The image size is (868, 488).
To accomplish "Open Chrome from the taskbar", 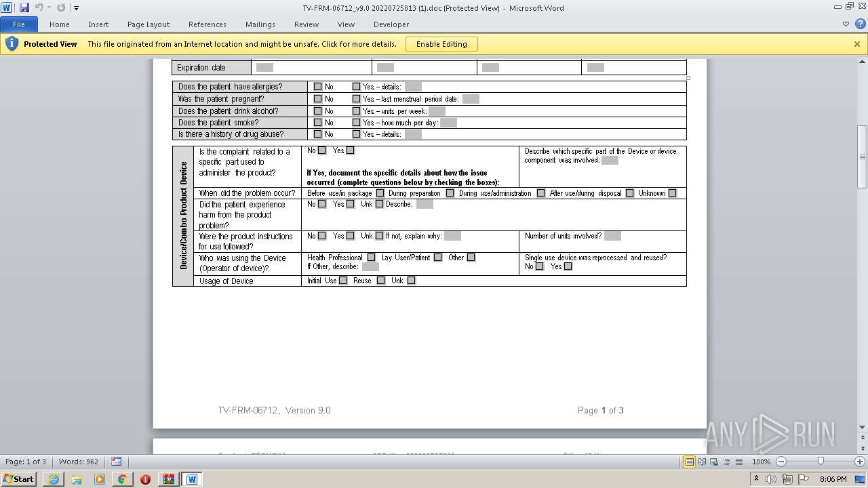I will (122, 479).
